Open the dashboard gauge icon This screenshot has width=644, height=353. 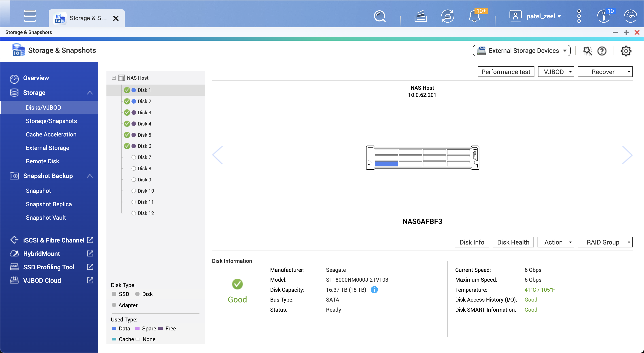click(x=630, y=16)
